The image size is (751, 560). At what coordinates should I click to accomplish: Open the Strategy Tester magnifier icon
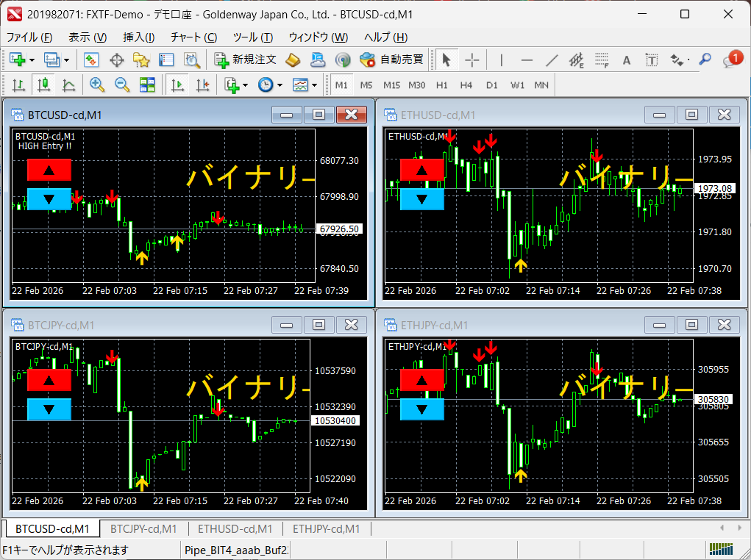pyautogui.click(x=191, y=60)
